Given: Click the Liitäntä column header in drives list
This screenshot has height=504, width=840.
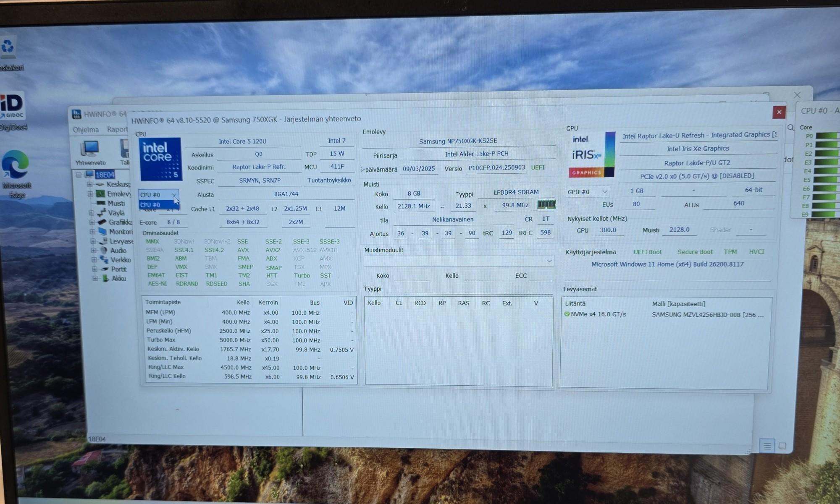Looking at the screenshot, I should pyautogui.click(x=575, y=303).
